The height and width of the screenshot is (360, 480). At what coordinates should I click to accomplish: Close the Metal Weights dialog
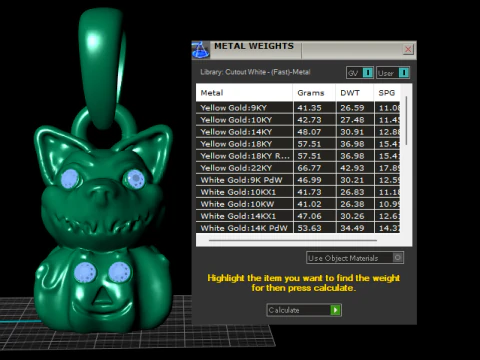tap(408, 50)
